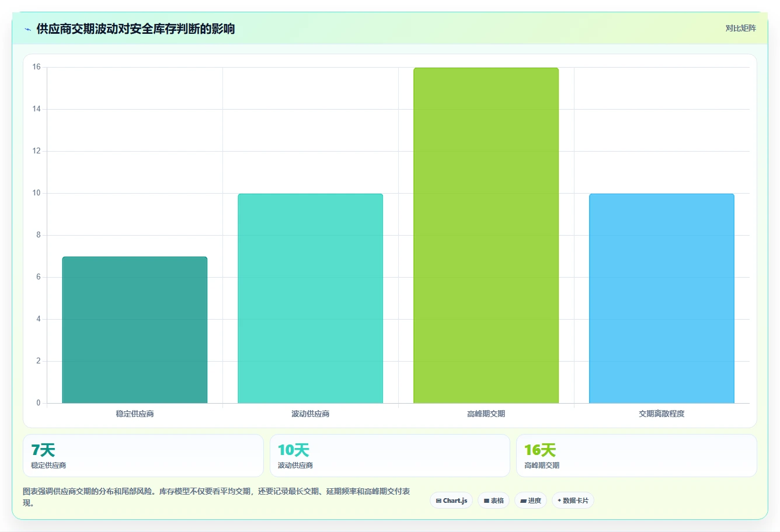Click the 高峰期交期 x-axis label
The width and height of the screenshot is (780, 532).
point(486,414)
